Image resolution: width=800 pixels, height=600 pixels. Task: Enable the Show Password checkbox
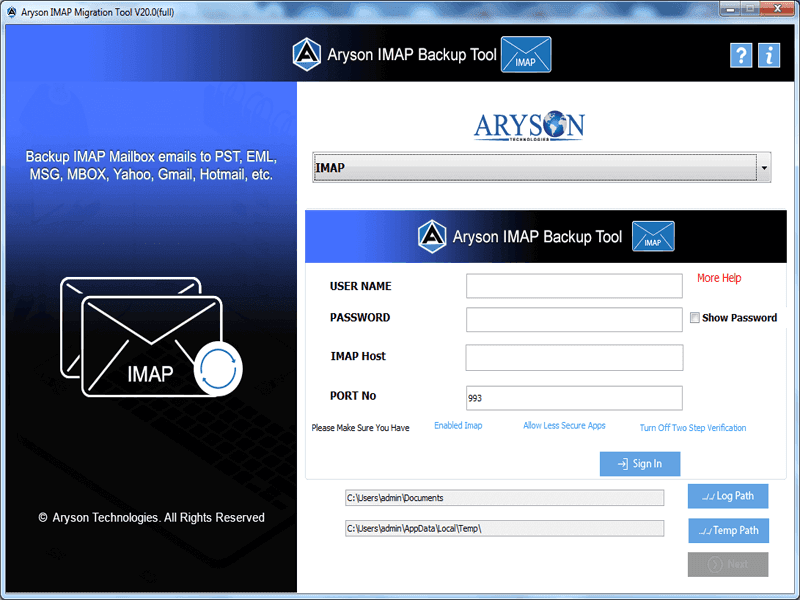pyautogui.click(x=695, y=318)
